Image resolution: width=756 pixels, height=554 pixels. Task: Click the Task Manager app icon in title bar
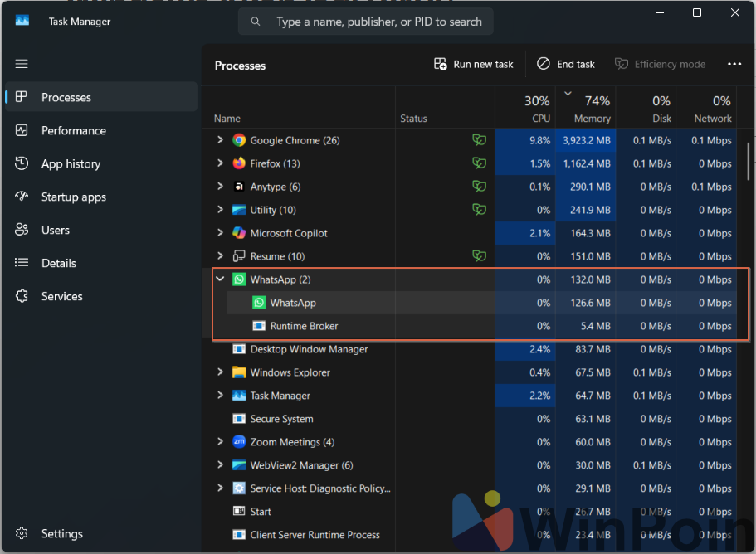(x=22, y=21)
